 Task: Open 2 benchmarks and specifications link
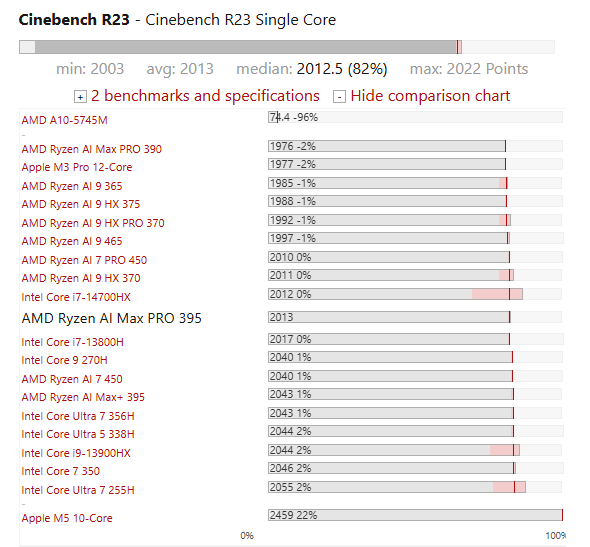(x=205, y=96)
